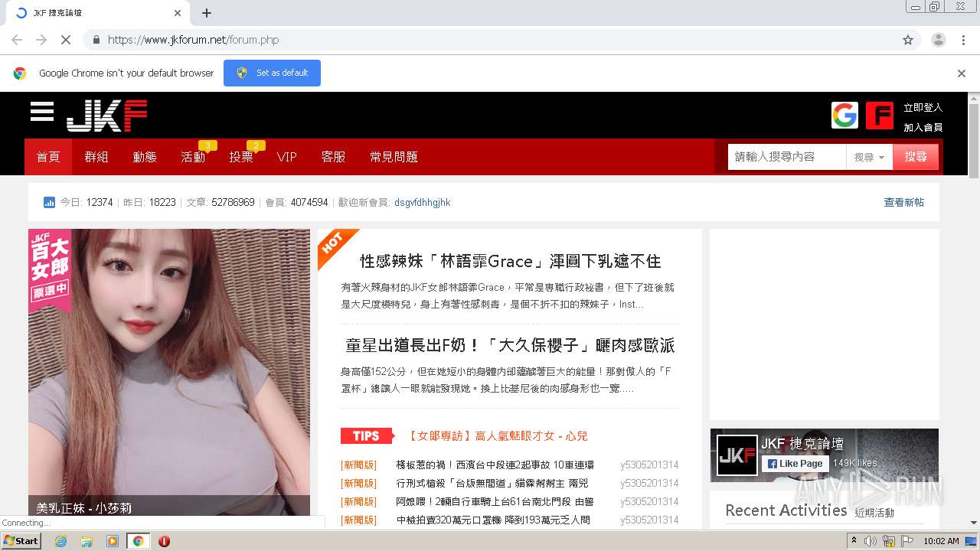Open the JKF hamburger menu

pos(42,112)
